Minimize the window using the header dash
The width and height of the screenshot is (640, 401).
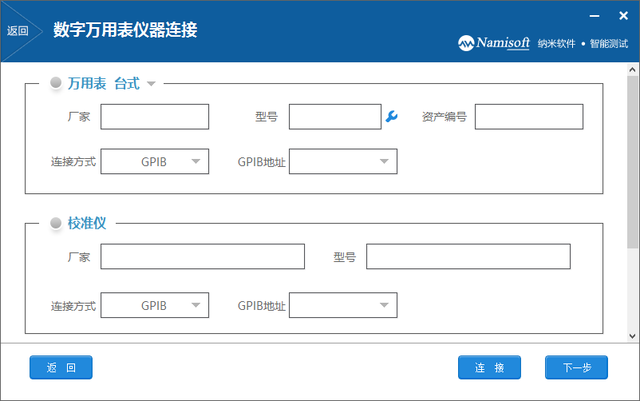click(x=595, y=16)
